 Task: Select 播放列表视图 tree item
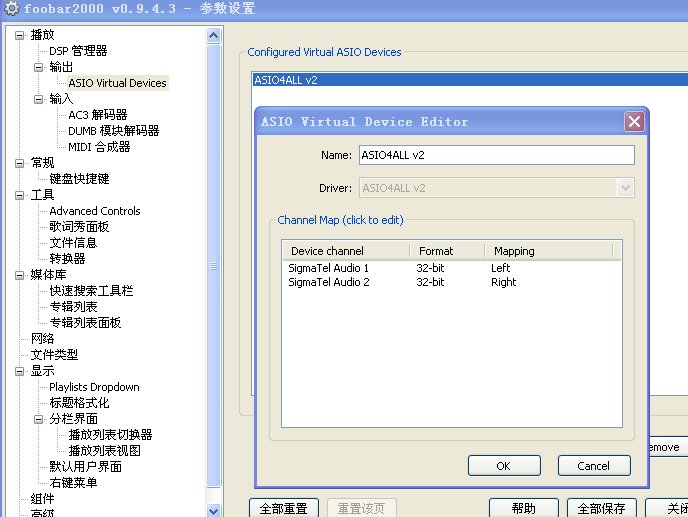click(104, 451)
